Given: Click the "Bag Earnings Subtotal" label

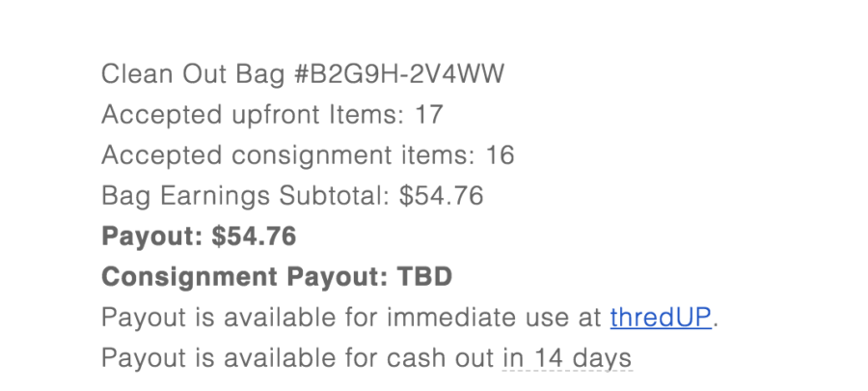Looking at the screenshot, I should (246, 196).
